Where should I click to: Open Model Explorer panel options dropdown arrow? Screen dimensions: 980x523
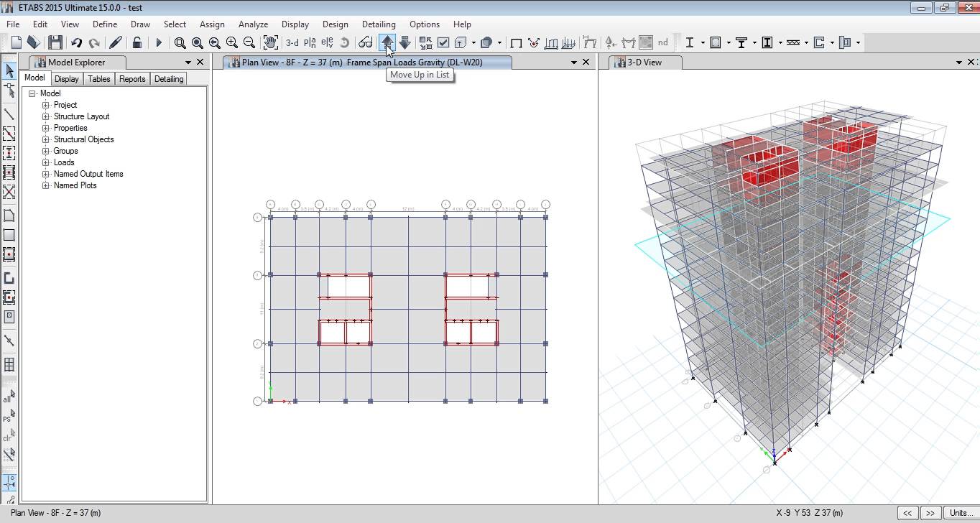(188, 63)
